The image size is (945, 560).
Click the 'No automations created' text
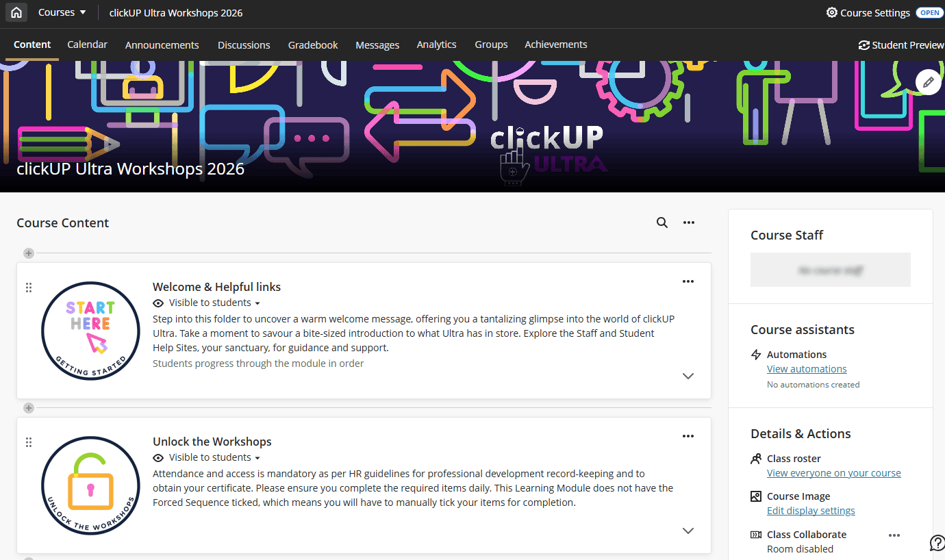[x=814, y=385]
